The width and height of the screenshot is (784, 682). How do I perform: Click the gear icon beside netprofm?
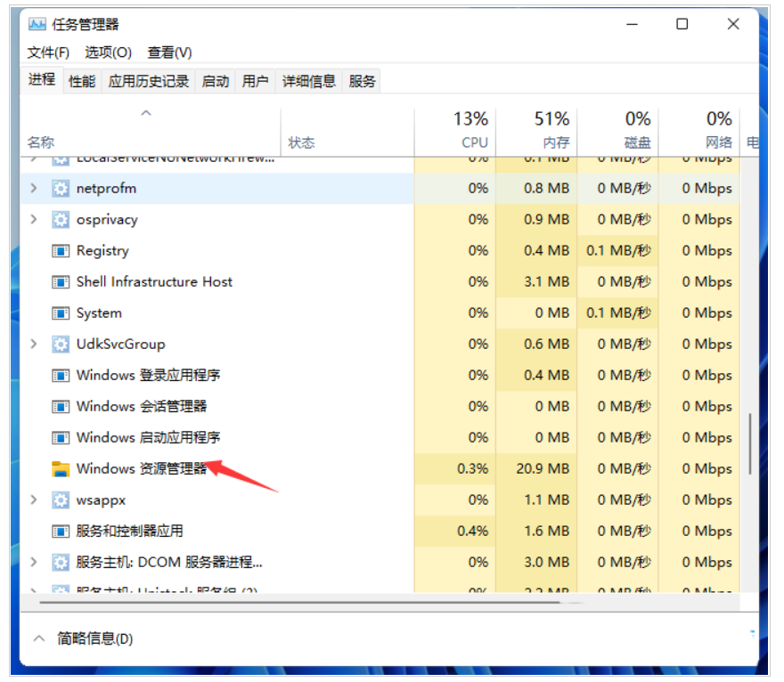61,189
